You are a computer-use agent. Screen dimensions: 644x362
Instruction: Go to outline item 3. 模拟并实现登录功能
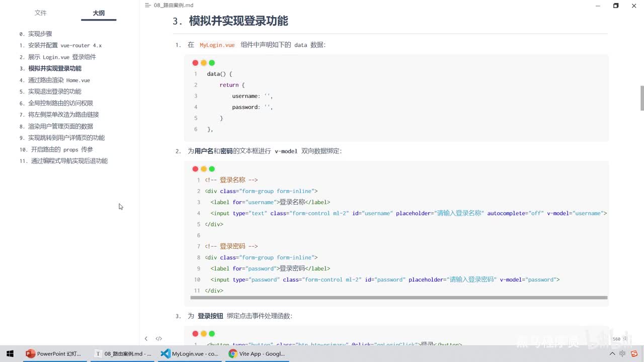pos(50,68)
